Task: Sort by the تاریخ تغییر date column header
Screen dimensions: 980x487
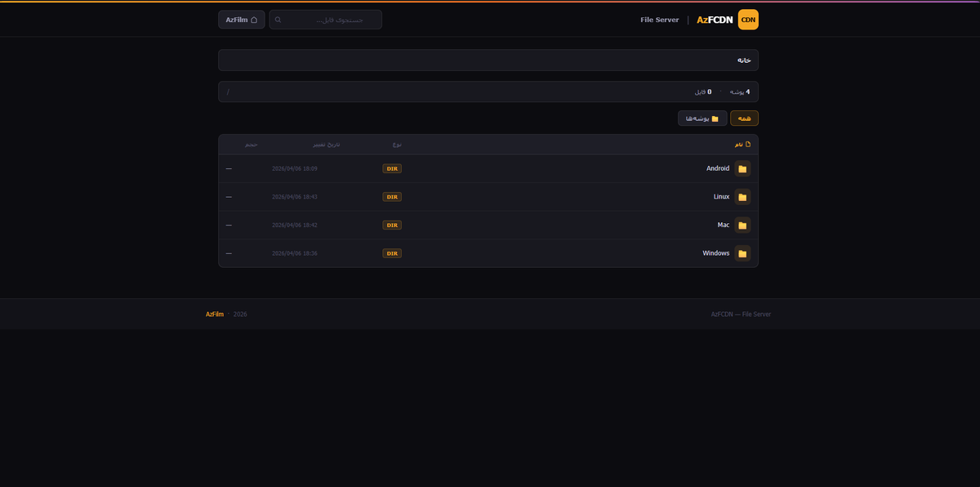Action: [327, 144]
